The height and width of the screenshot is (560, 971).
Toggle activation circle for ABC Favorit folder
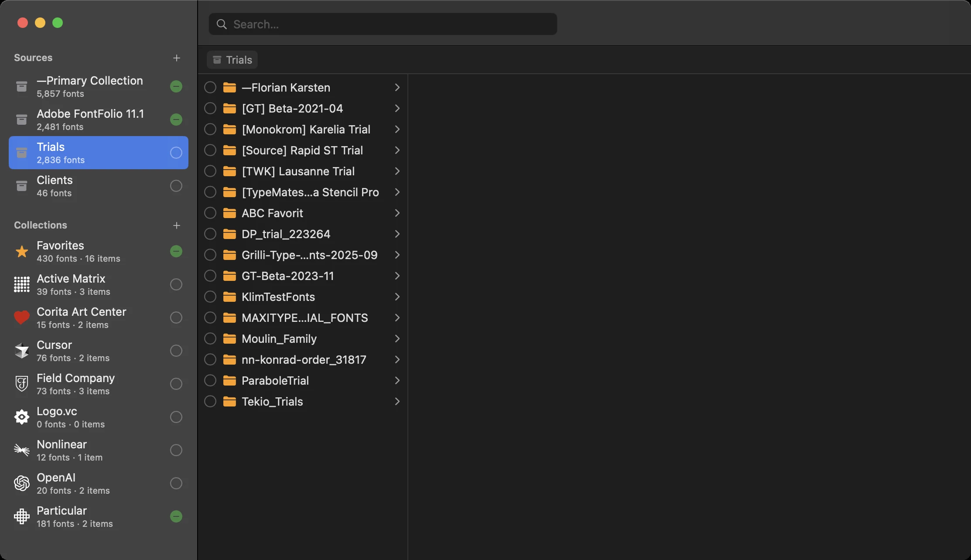[210, 213]
